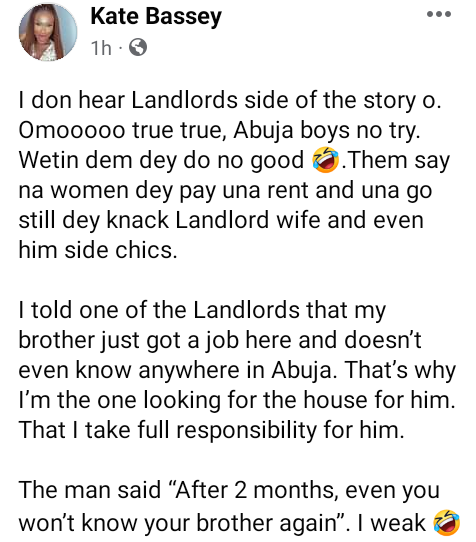The image size is (476, 542).
Task: Click the line 'The man said After 2 months'
Action: [229, 490]
